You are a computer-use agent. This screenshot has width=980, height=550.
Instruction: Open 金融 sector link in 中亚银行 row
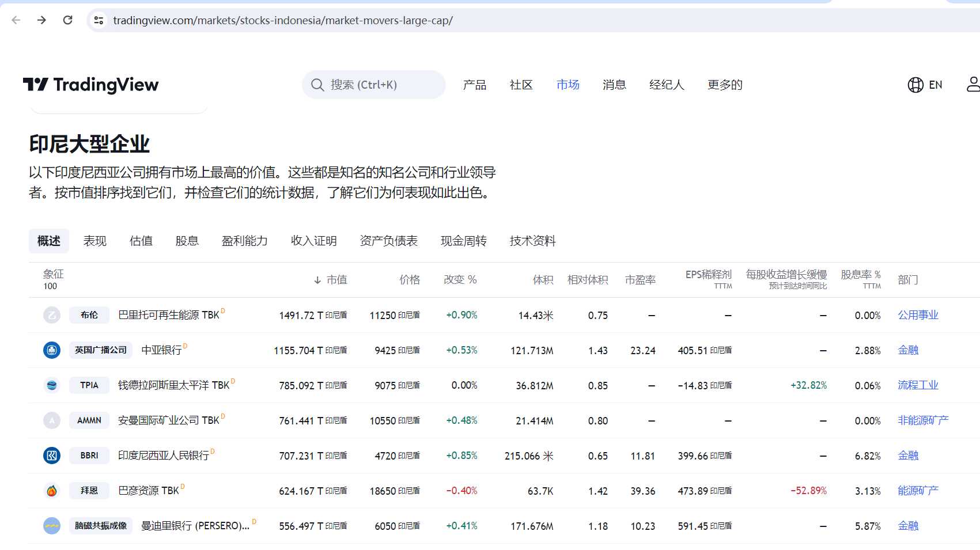908,350
